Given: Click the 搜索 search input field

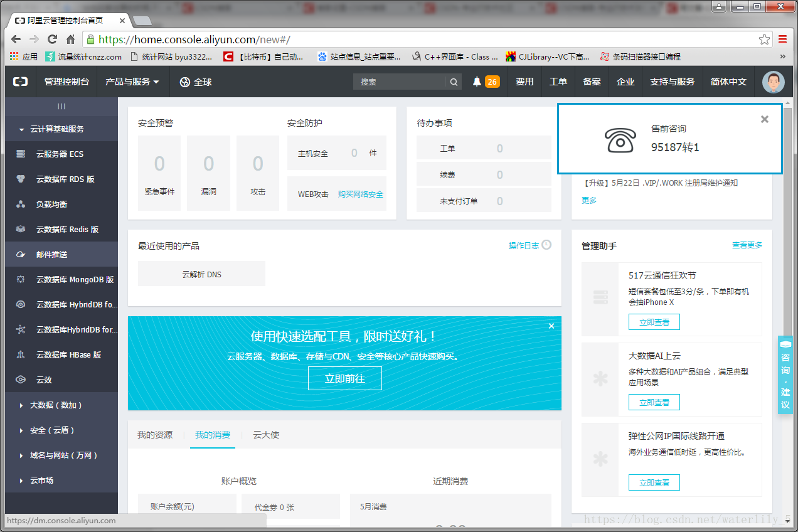Looking at the screenshot, I should pos(402,82).
